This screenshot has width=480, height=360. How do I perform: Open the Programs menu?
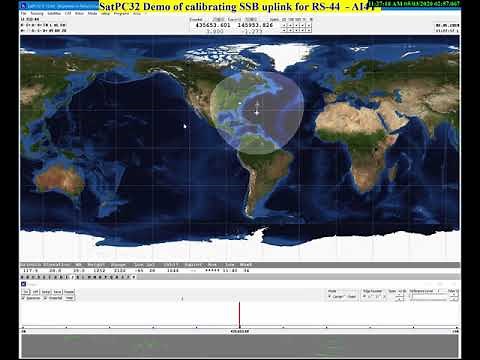tap(122, 14)
